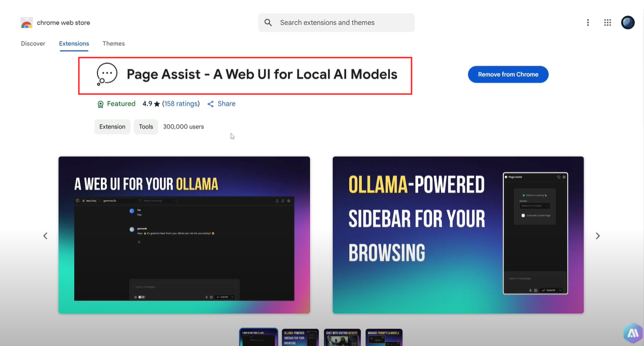Select the Chat with visiting website thumbnail
Screen dimensions: 644x346
pos(342,337)
